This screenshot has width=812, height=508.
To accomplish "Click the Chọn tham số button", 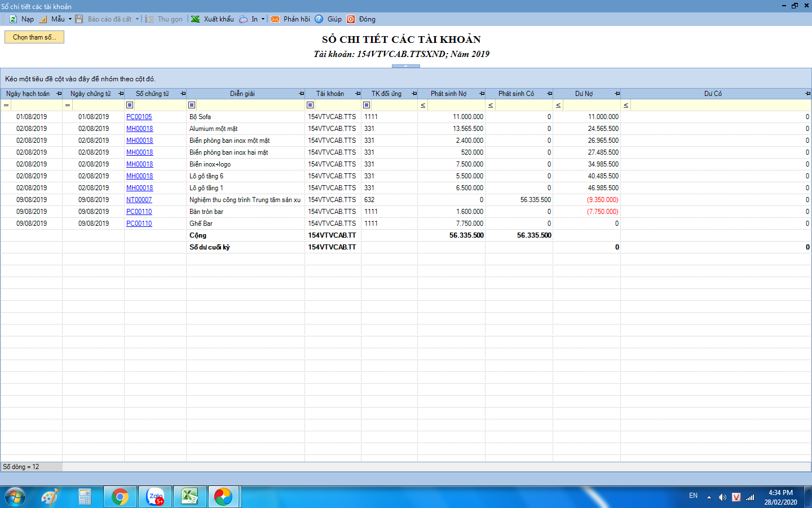I will 34,37.
